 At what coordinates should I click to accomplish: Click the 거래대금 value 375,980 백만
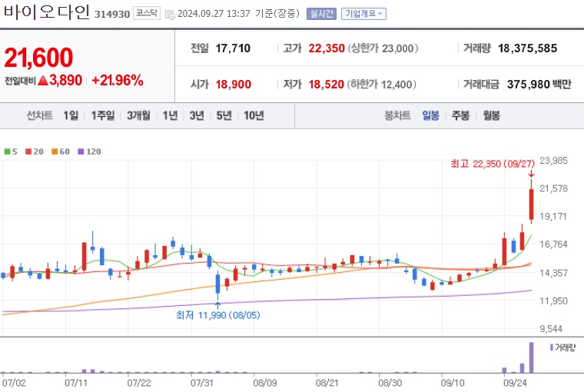[539, 85]
